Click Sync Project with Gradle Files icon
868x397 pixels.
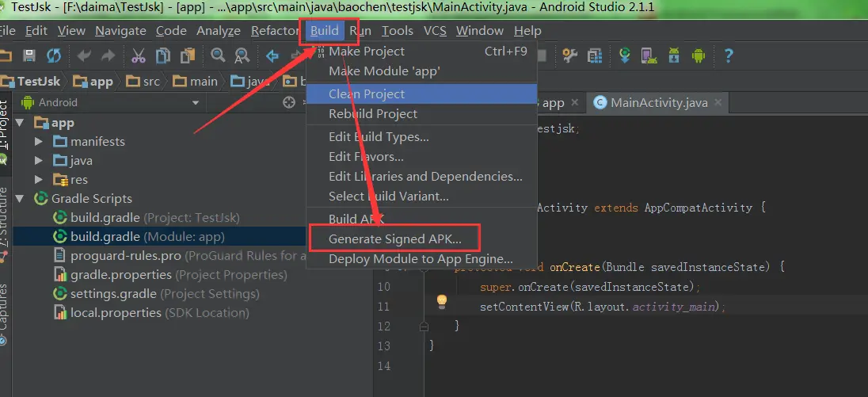coord(625,55)
